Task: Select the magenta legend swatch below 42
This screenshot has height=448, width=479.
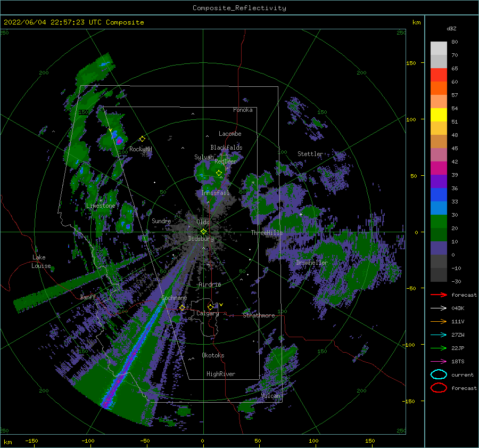Action: pos(439,168)
